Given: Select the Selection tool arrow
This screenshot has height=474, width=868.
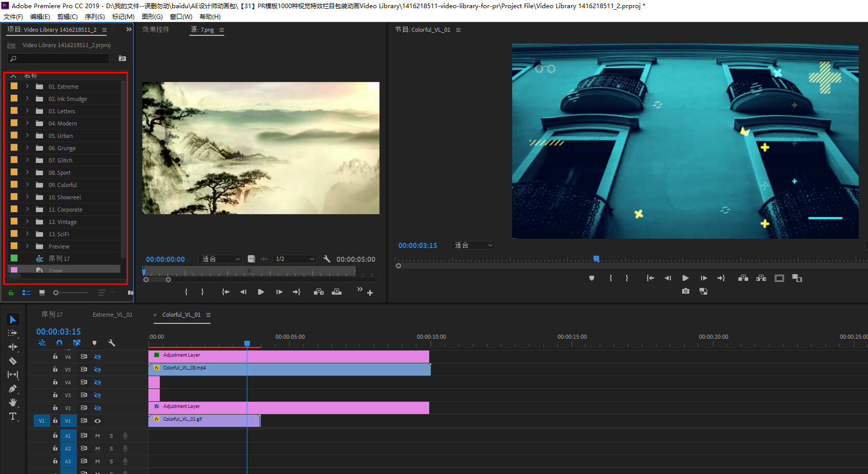Looking at the screenshot, I should [13, 320].
